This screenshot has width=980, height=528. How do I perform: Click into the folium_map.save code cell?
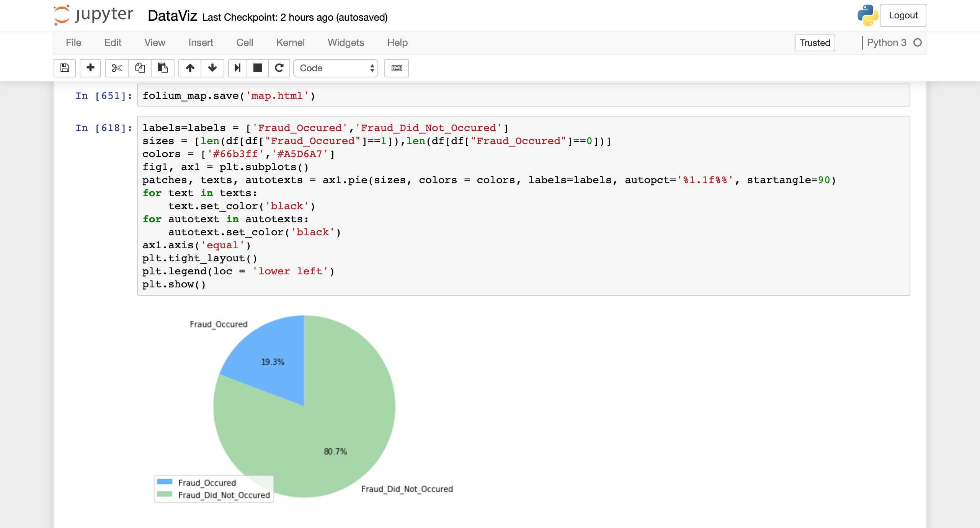523,95
